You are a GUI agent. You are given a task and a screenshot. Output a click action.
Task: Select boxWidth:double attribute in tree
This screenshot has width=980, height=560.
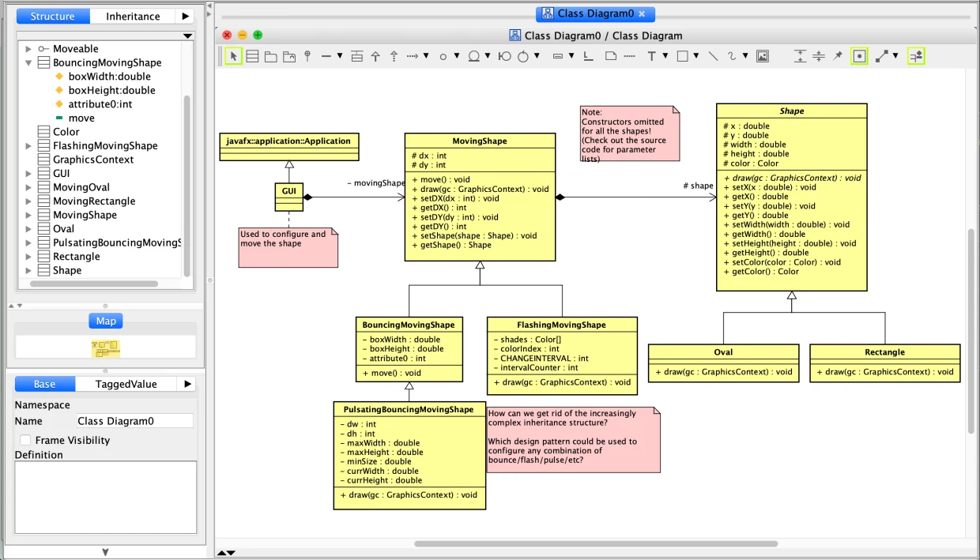(x=110, y=77)
